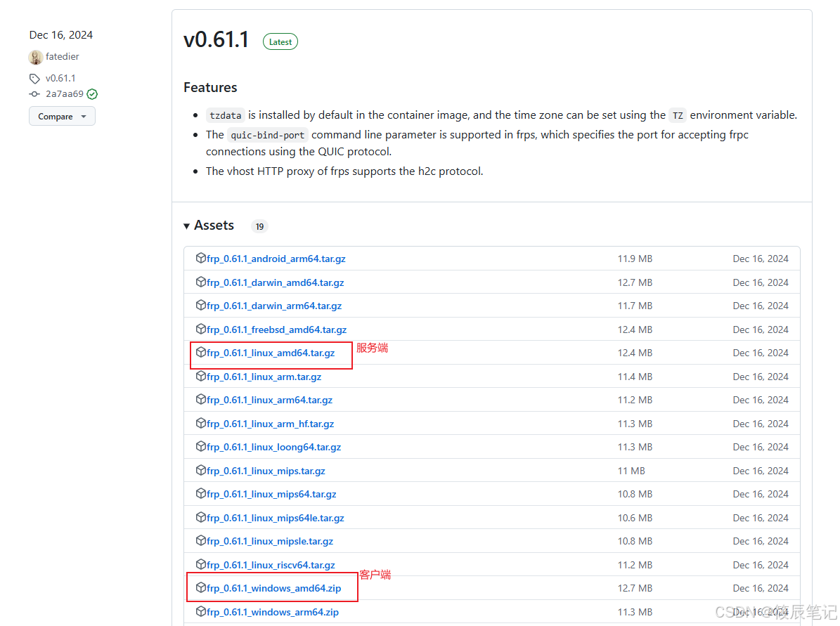Download frp_0.61.1_darwin_arm64.tar.gz
The height and width of the screenshot is (626, 840).
click(274, 306)
